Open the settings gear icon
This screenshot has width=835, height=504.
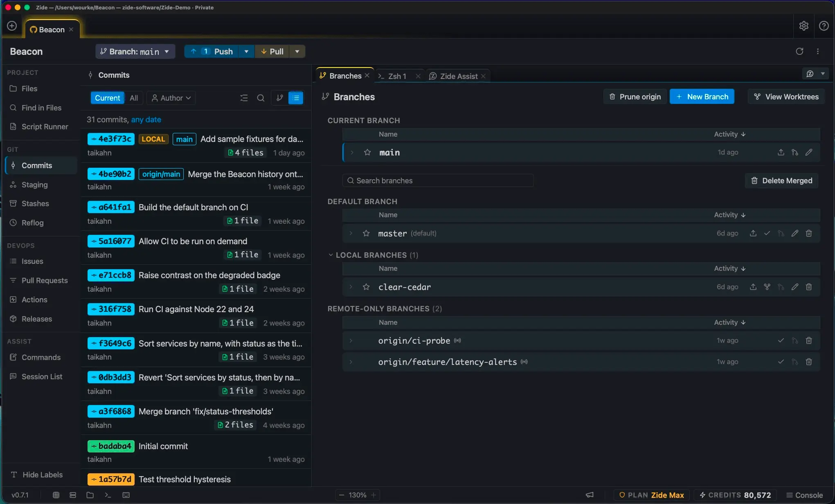(x=803, y=26)
